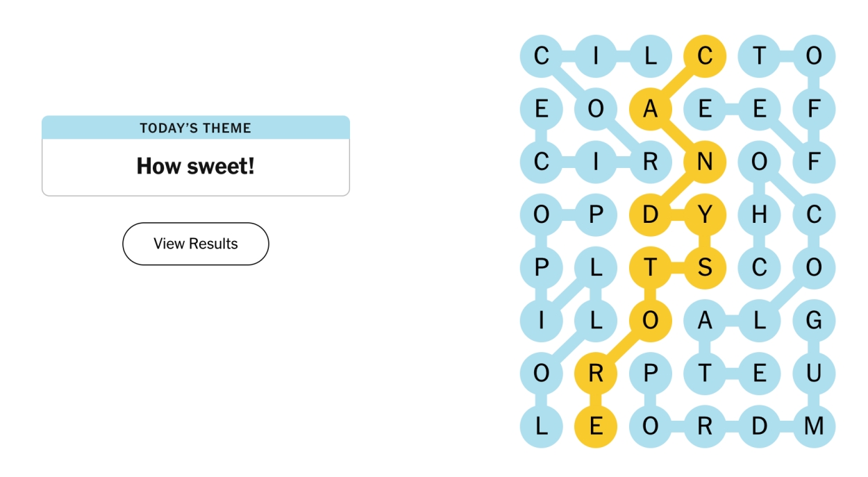Click the blue P above the letter I
Screen dimensions: 868x477
542,268
